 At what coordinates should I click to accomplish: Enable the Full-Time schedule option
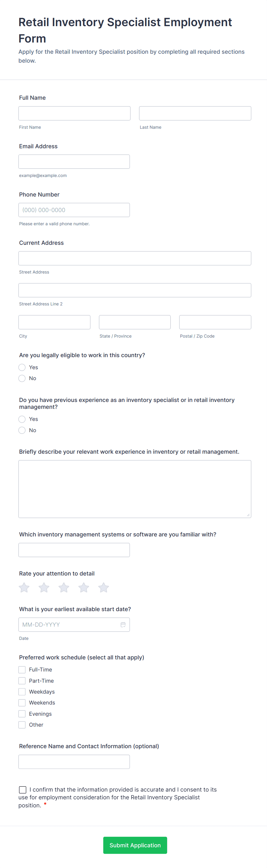pyautogui.click(x=22, y=669)
